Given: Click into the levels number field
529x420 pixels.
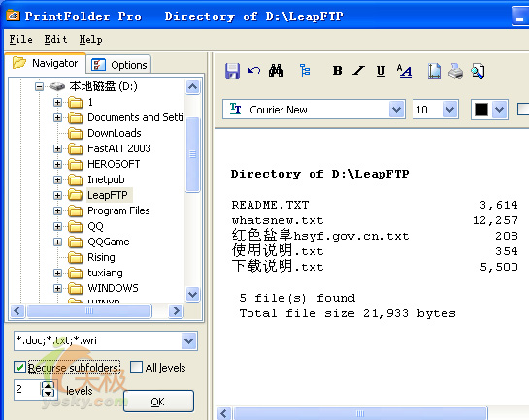Looking at the screenshot, I should [x=28, y=390].
